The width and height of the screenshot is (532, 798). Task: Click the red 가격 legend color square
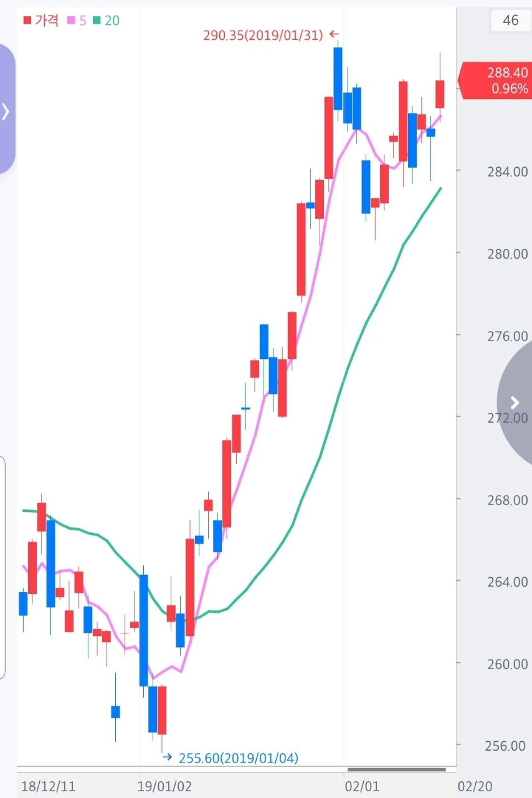(x=27, y=21)
